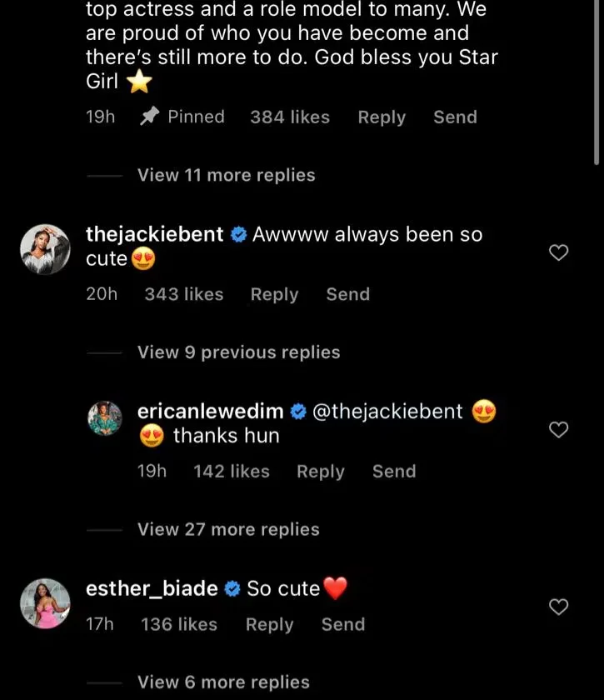The width and height of the screenshot is (604, 700).
Task: Like thejackiebent's comment with the heart
Action: (560, 252)
